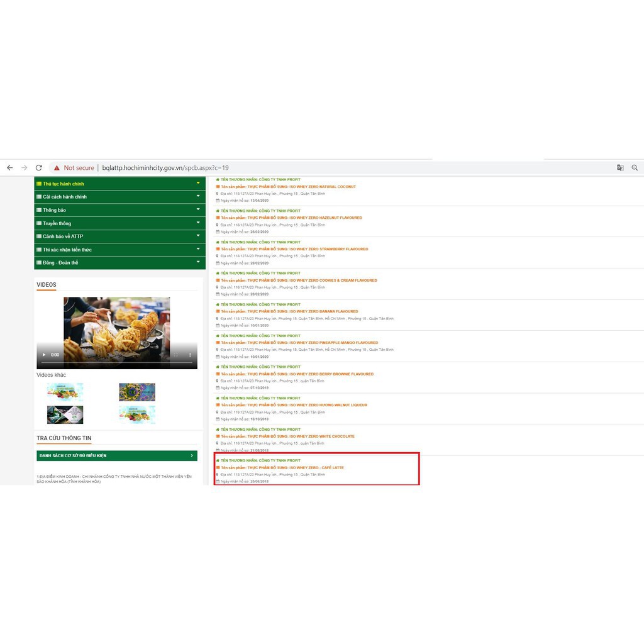Viewport: 644px width, 644px height.
Task: Click the zoom magnifier icon in address bar
Action: coord(635,168)
